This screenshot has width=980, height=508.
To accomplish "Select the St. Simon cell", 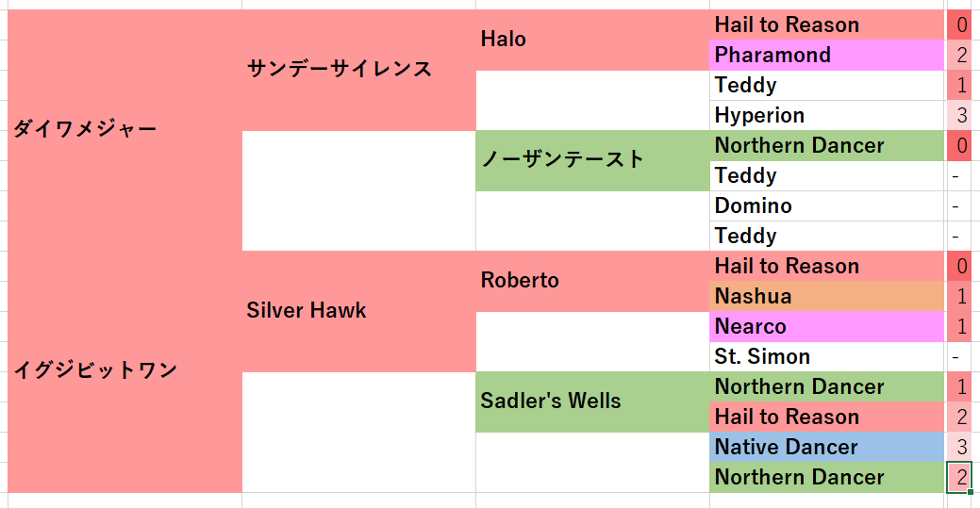I will 827,357.
